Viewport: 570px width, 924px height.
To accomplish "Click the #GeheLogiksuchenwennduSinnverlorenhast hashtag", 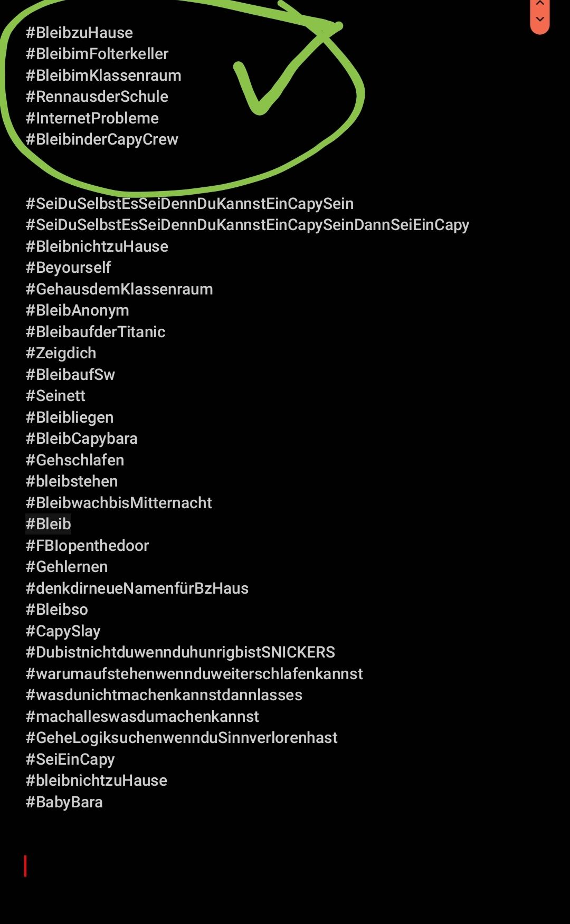I will [182, 738].
